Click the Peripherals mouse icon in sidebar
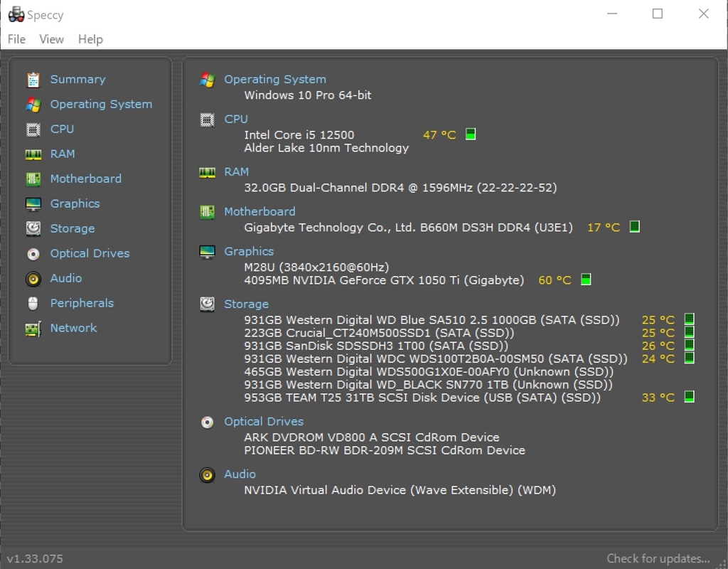Image resolution: width=728 pixels, height=569 pixels. coord(33,304)
